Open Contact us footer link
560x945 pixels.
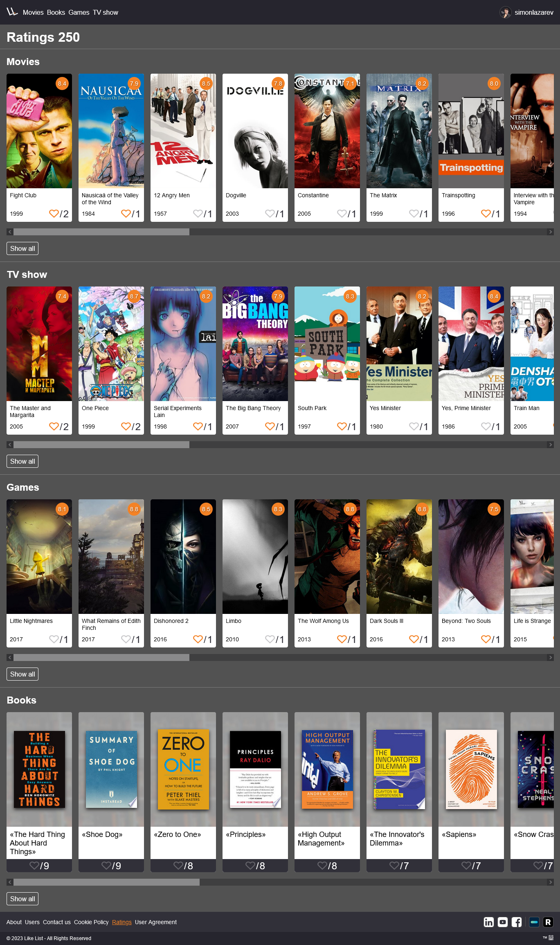(x=57, y=922)
